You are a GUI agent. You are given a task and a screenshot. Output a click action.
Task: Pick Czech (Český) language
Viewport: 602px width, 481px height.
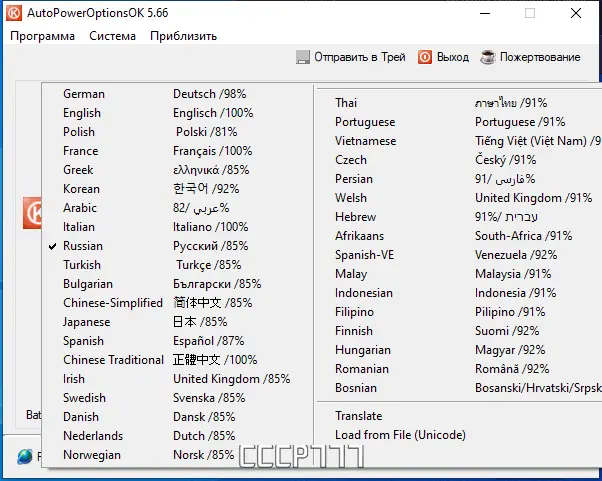[459, 160]
